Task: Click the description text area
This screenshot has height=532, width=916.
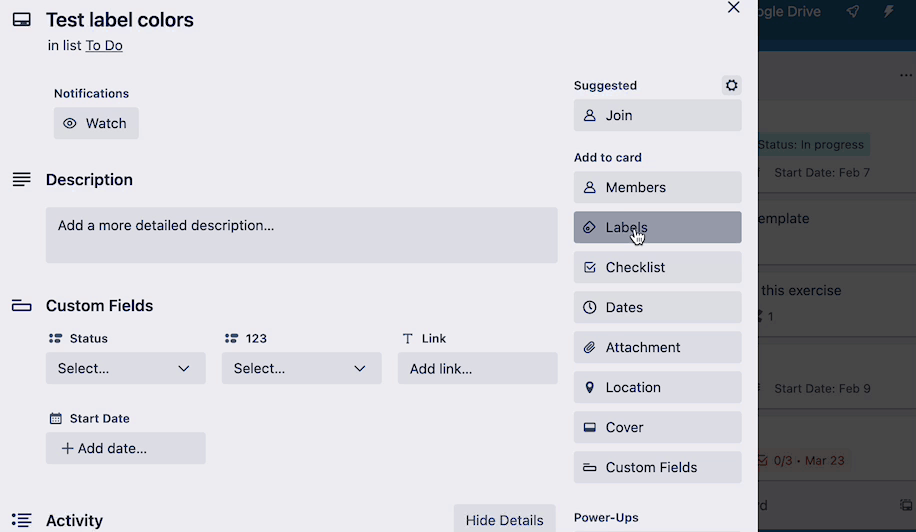Action: pyautogui.click(x=301, y=235)
